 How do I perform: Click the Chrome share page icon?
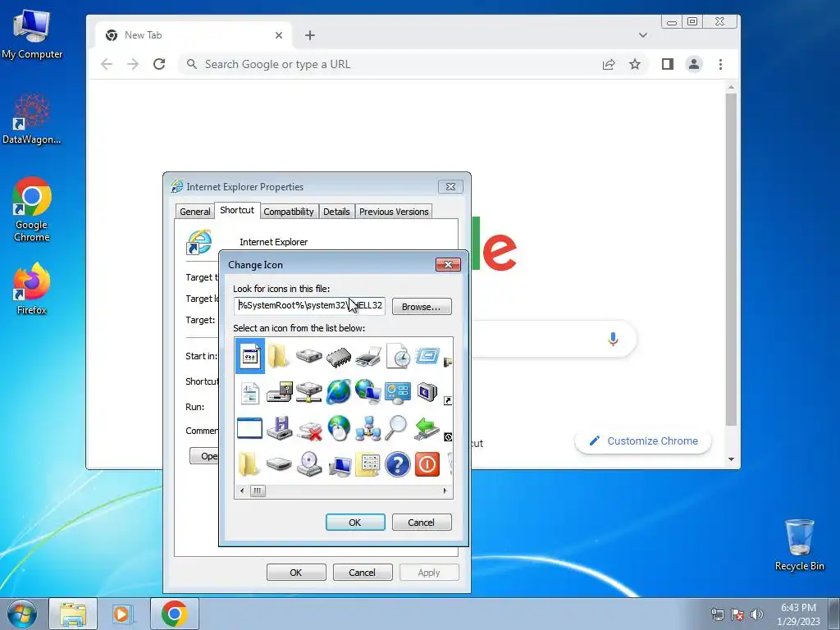609,64
